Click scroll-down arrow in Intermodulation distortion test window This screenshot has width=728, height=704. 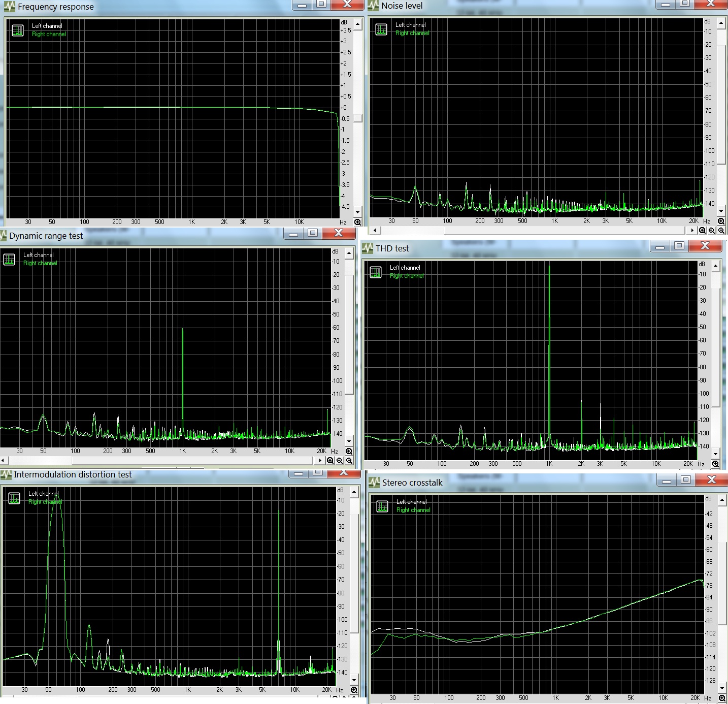[x=354, y=680]
